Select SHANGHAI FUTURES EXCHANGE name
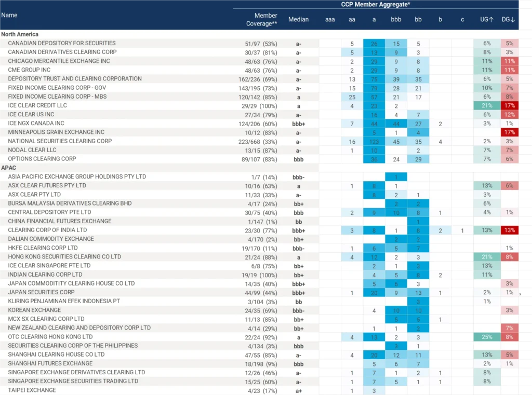Image resolution: width=532 pixels, height=395 pixels. 50,363
